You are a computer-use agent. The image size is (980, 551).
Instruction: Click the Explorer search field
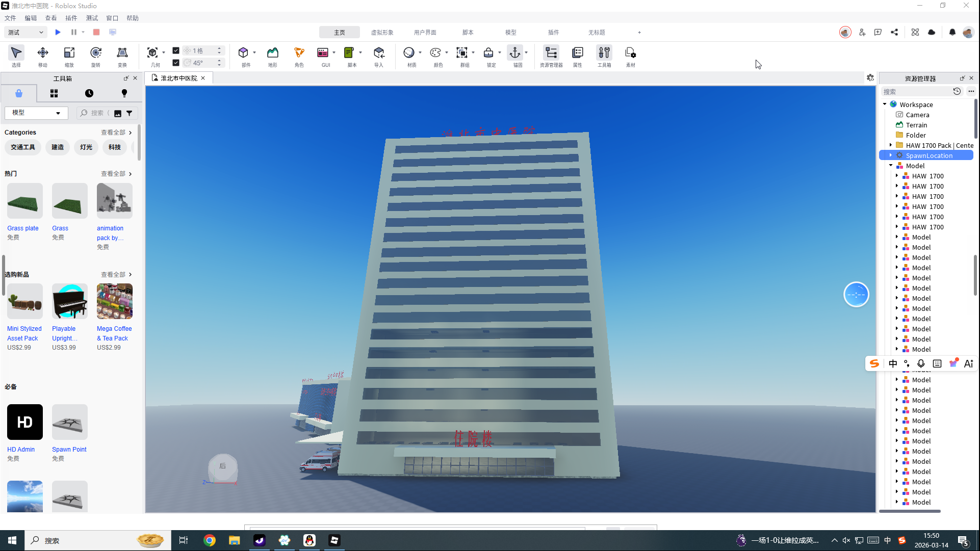916,92
